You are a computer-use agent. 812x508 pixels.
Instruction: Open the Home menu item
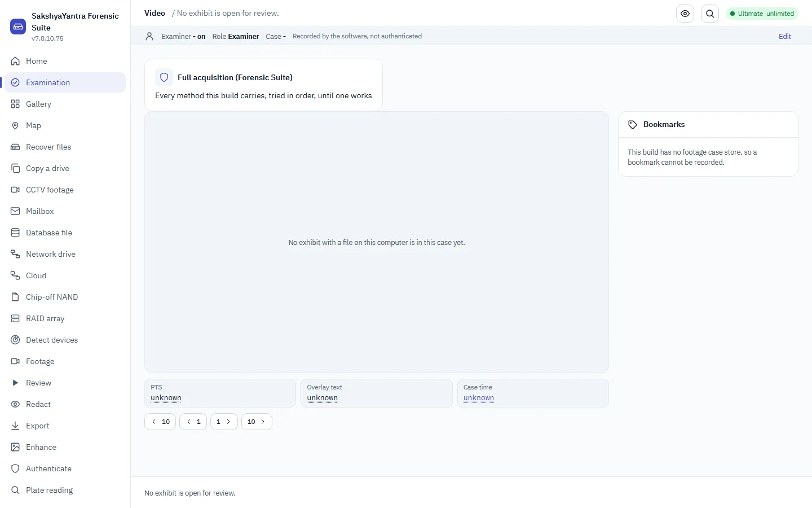pos(65,61)
